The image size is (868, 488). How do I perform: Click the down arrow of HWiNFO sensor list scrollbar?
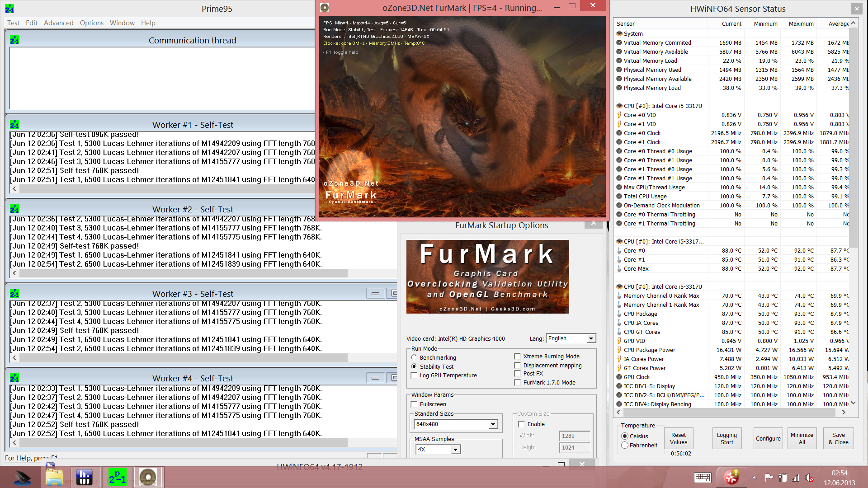[x=853, y=403]
